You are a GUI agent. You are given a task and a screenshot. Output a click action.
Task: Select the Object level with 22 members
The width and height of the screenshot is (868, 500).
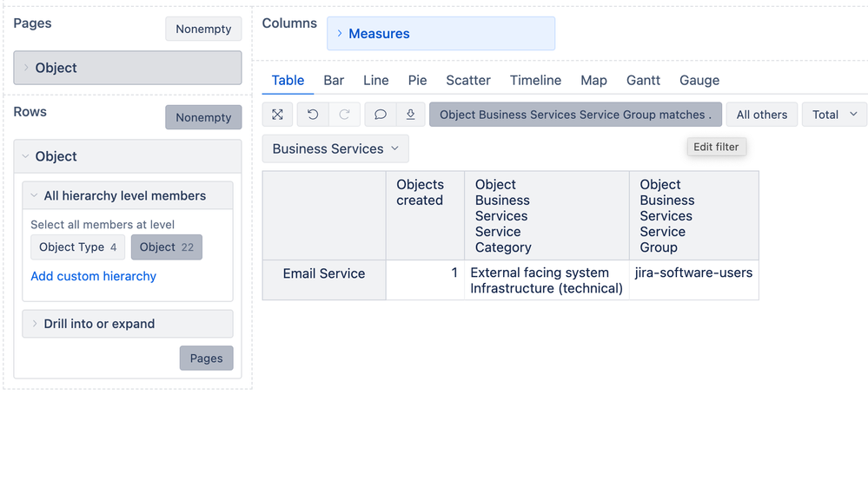pos(167,247)
